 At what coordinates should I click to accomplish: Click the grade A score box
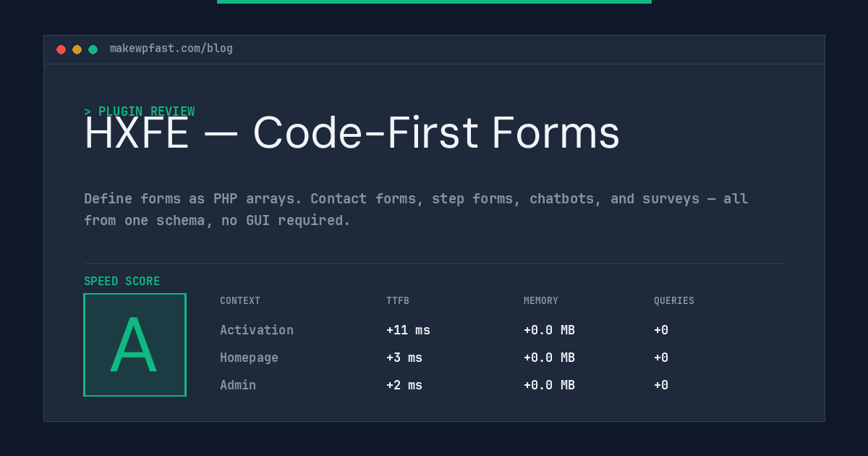(x=135, y=345)
